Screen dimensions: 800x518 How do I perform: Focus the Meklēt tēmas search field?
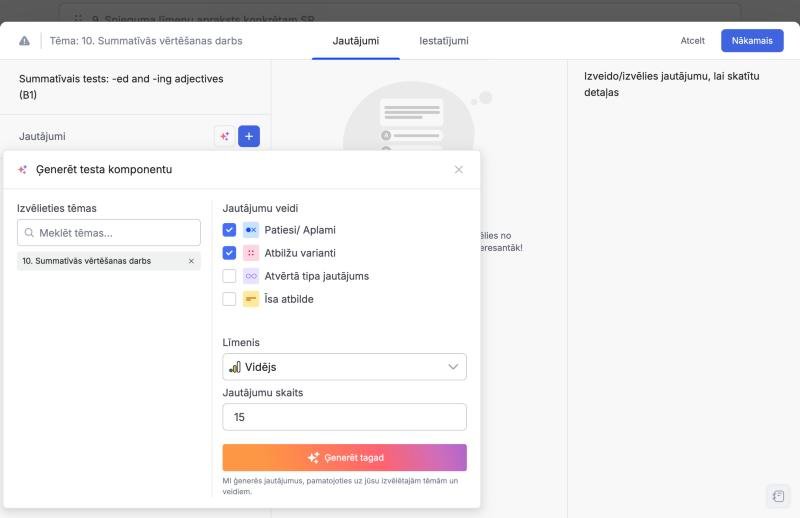coord(109,233)
